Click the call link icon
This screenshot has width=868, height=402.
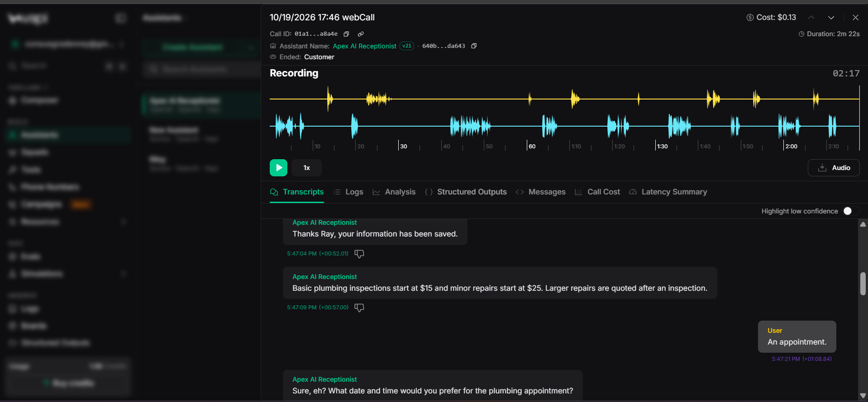tap(361, 34)
